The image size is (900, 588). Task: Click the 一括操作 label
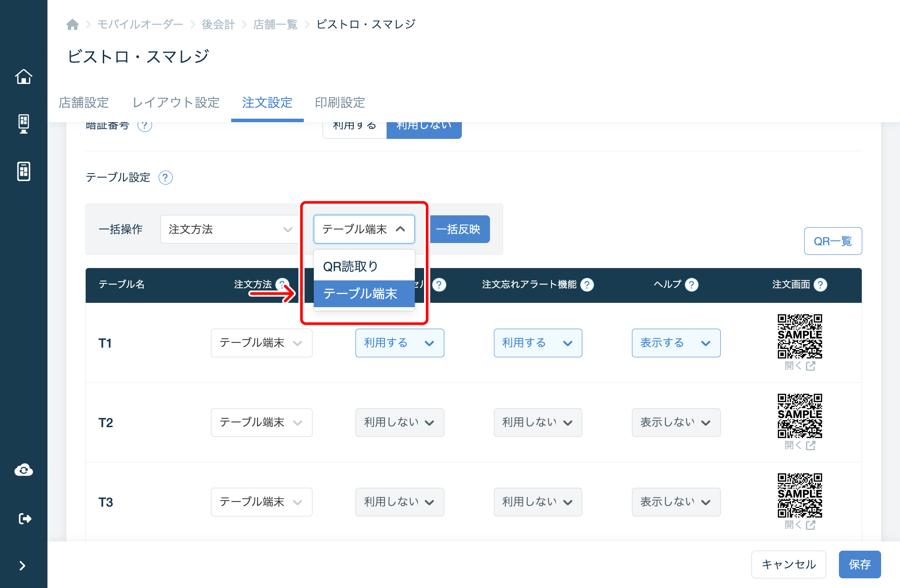click(121, 229)
